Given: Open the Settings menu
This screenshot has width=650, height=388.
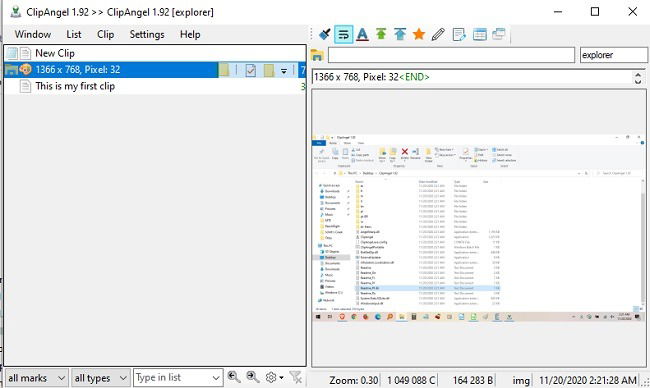Looking at the screenshot, I should [x=147, y=34].
